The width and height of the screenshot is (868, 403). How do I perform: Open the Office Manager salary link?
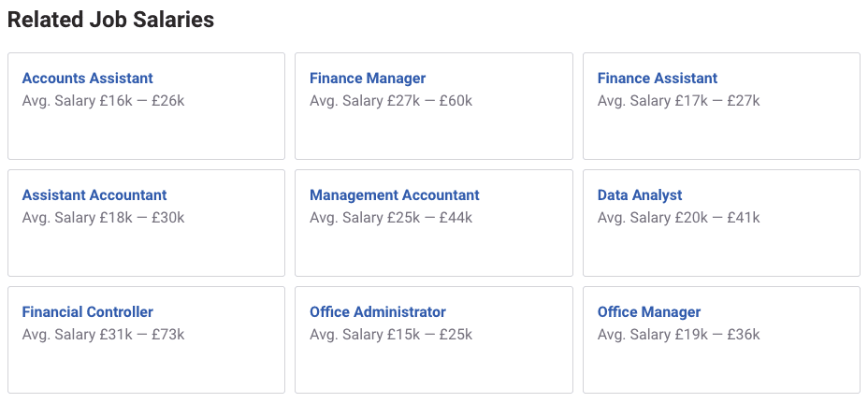pyautogui.click(x=649, y=312)
